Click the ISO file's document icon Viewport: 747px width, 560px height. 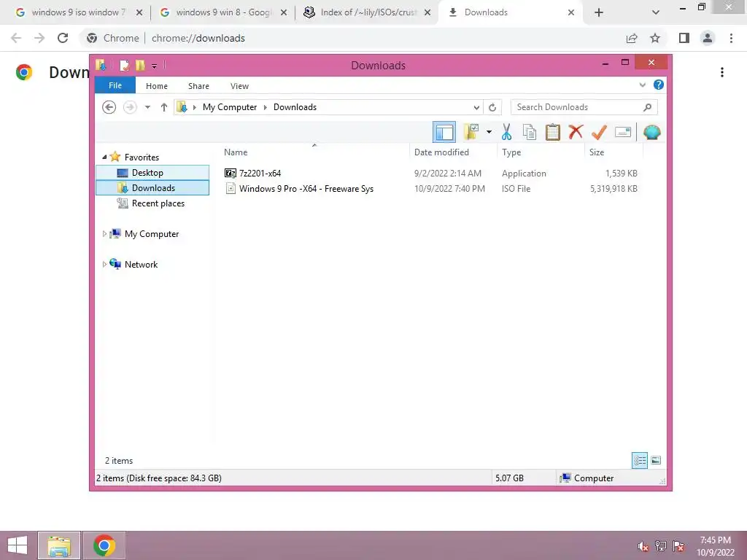(231, 189)
